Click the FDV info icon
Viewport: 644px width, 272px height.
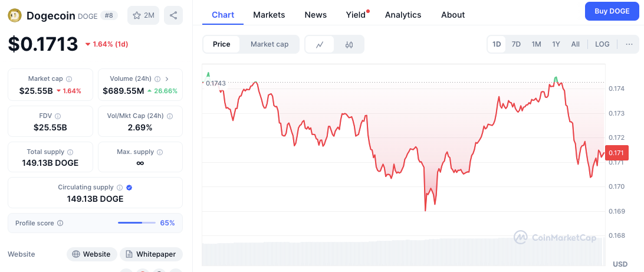coord(57,116)
